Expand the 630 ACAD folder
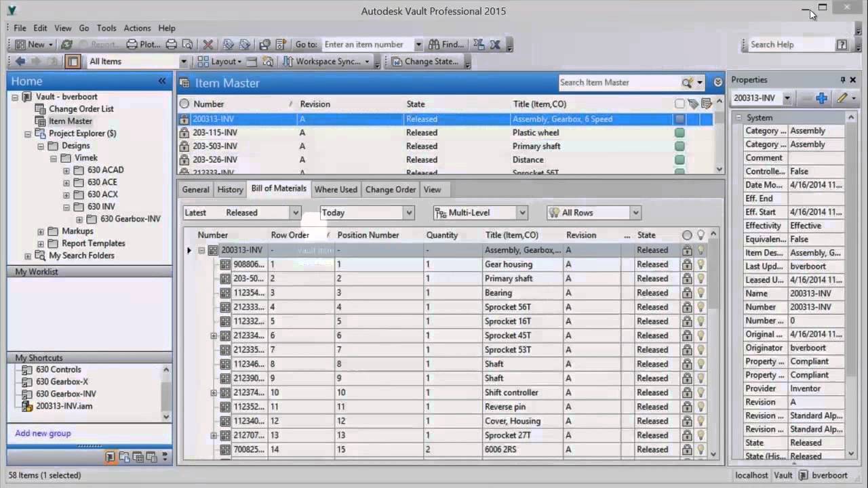This screenshot has width=868, height=488. click(x=66, y=170)
